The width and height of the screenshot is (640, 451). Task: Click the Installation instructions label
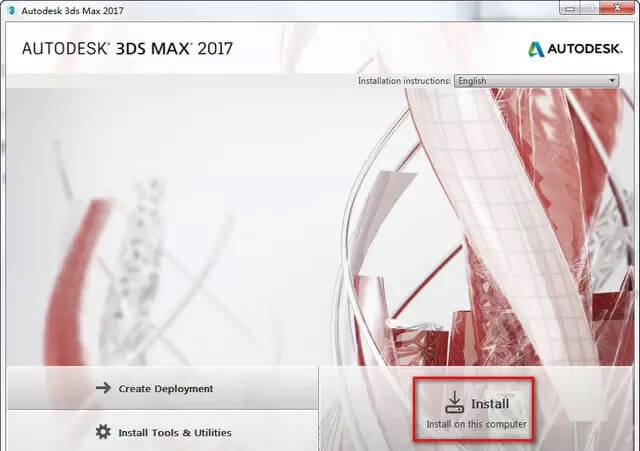click(404, 81)
